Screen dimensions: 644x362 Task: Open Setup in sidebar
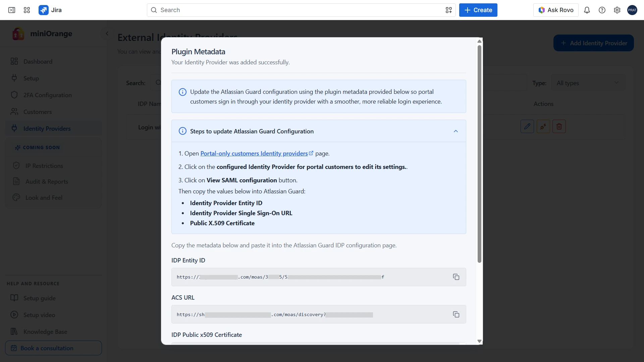click(x=54, y=78)
